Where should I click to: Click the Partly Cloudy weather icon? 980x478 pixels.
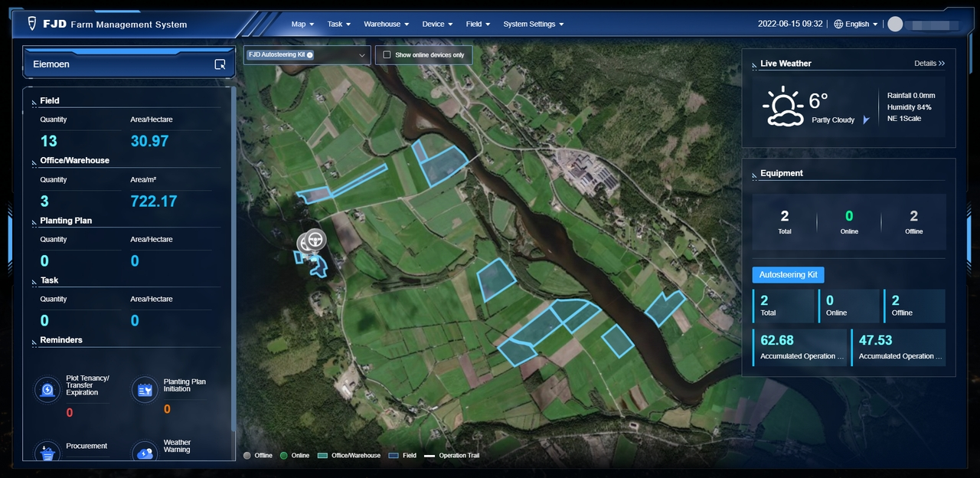coord(782,105)
